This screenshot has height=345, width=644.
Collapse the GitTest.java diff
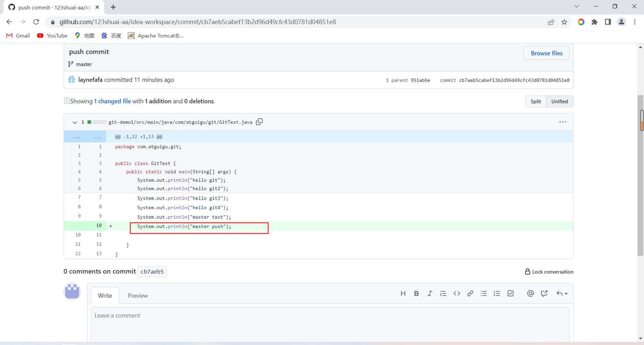click(x=74, y=122)
